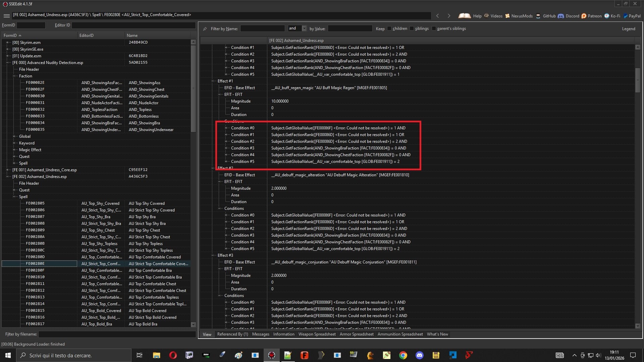Open the PayPal icon link
644x362 pixels.
626,16
